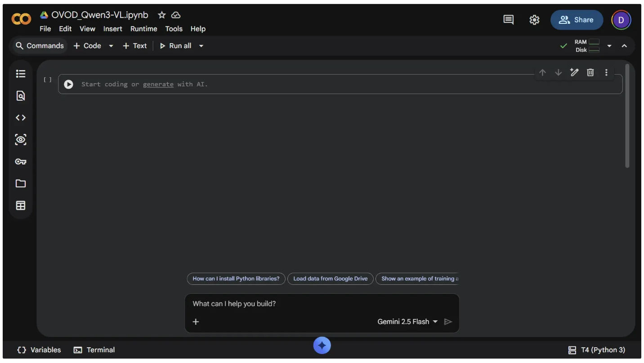
Task: Open the account avatar D
Action: pyautogui.click(x=621, y=20)
